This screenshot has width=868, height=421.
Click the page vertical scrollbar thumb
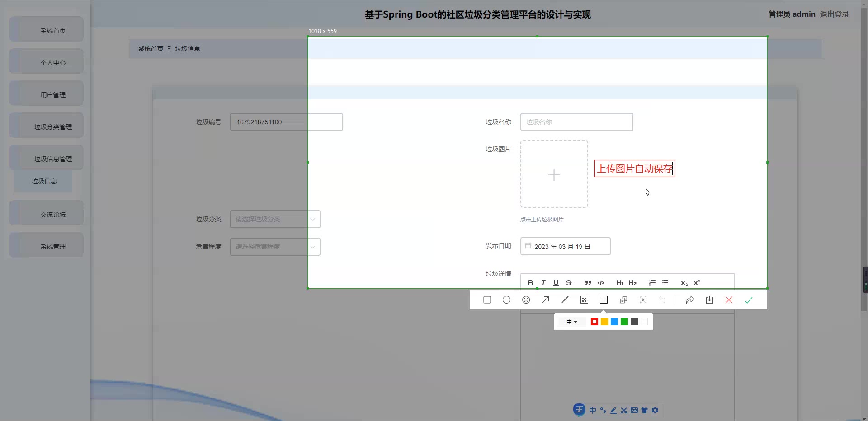[x=864, y=160]
